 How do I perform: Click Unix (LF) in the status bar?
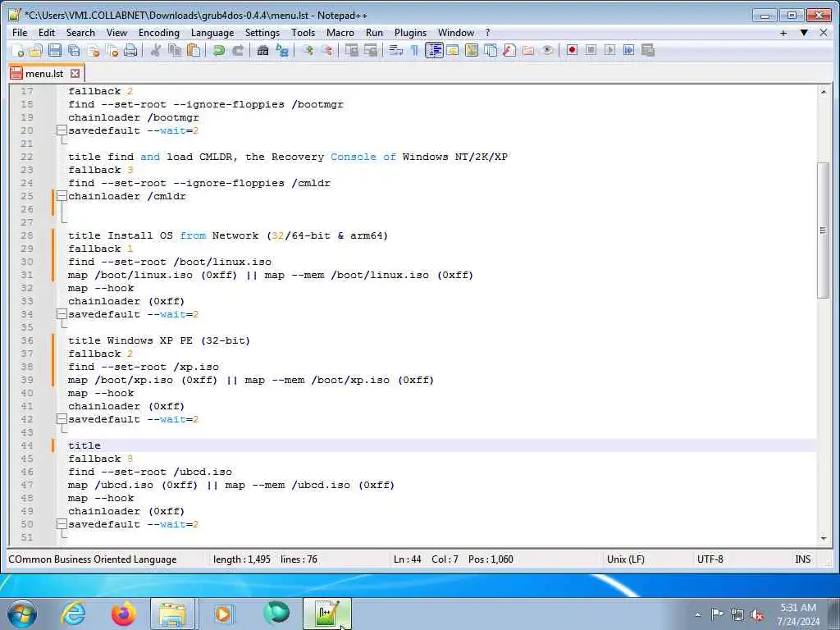click(x=625, y=559)
